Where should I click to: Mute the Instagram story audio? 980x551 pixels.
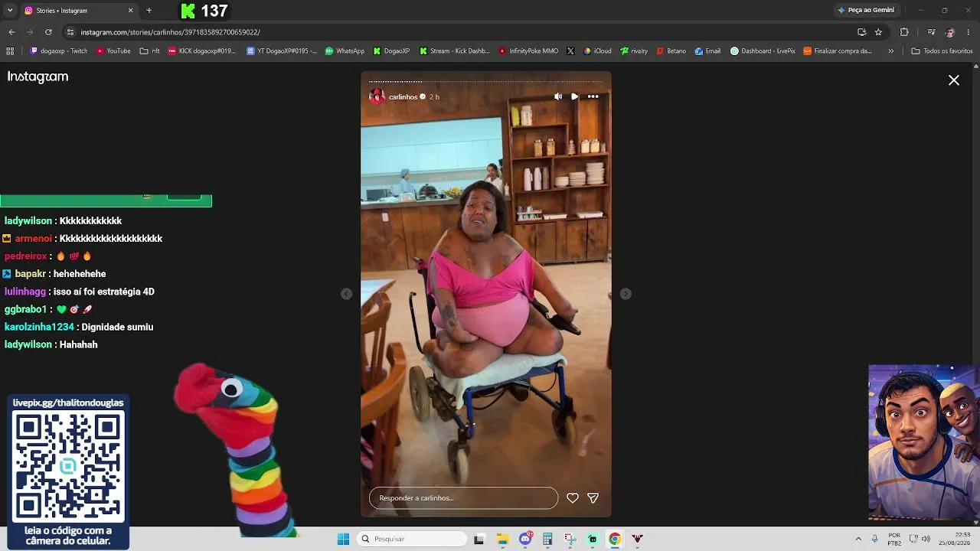pyautogui.click(x=557, y=96)
